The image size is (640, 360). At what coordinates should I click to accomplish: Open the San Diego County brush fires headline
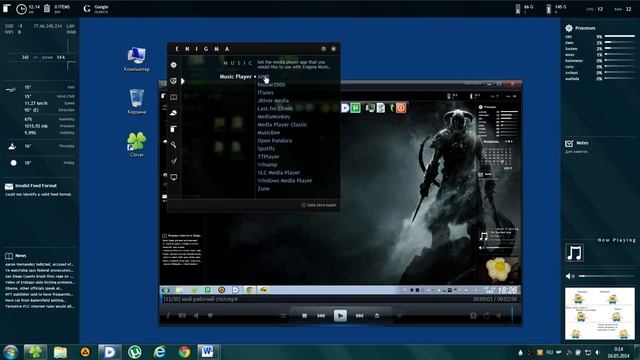[39, 276]
